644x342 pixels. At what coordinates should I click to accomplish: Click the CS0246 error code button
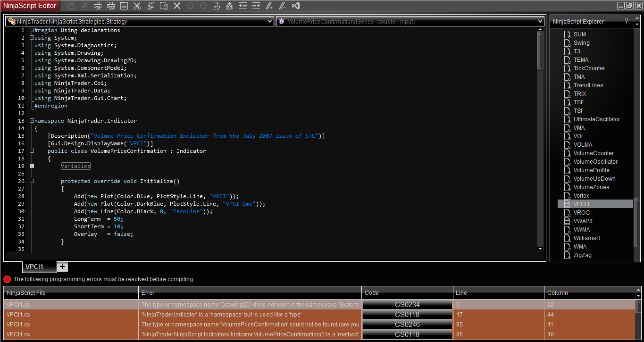point(407,325)
